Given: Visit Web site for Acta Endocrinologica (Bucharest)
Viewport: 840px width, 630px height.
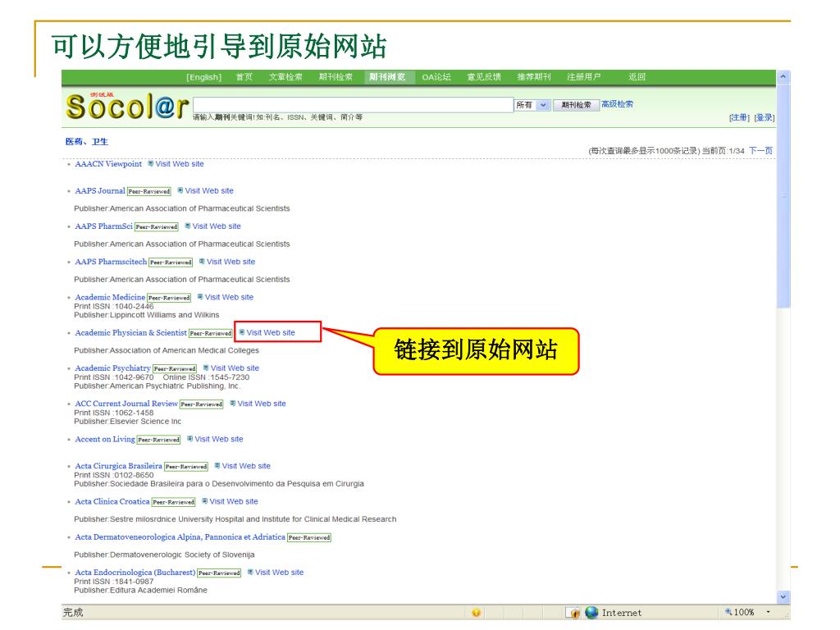Looking at the screenshot, I should coord(279,572).
